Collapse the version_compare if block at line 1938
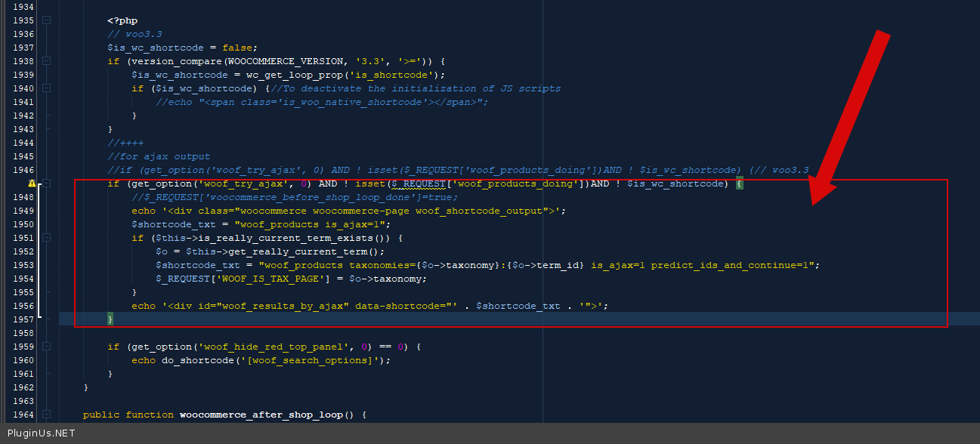 [46, 61]
